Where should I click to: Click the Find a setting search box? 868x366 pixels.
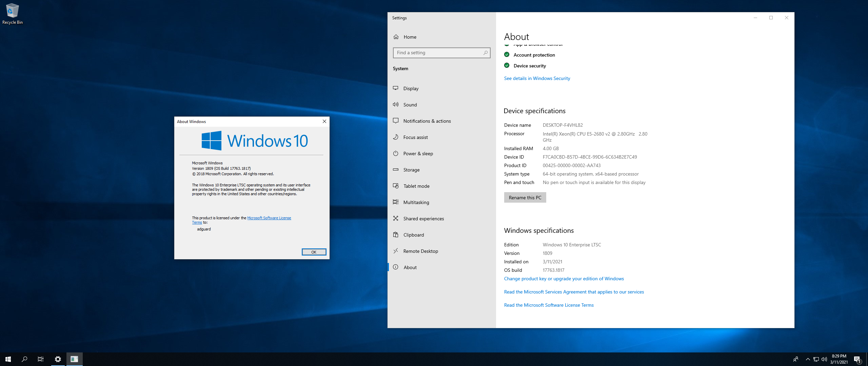441,53
